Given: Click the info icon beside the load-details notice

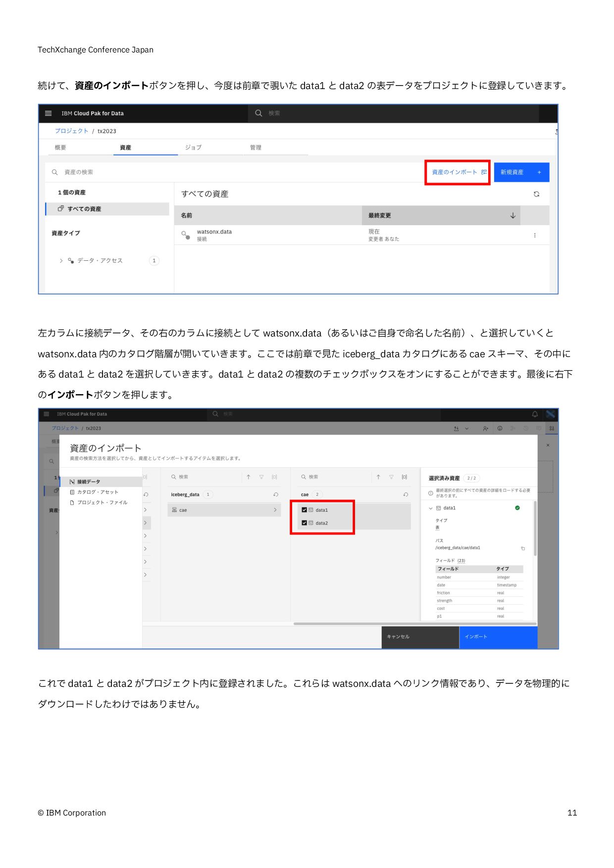Looking at the screenshot, I should click(x=431, y=493).
